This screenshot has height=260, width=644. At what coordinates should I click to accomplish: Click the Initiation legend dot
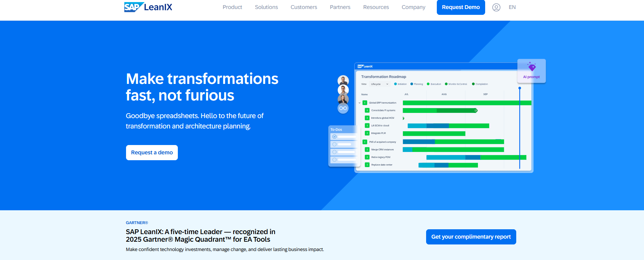(395, 84)
